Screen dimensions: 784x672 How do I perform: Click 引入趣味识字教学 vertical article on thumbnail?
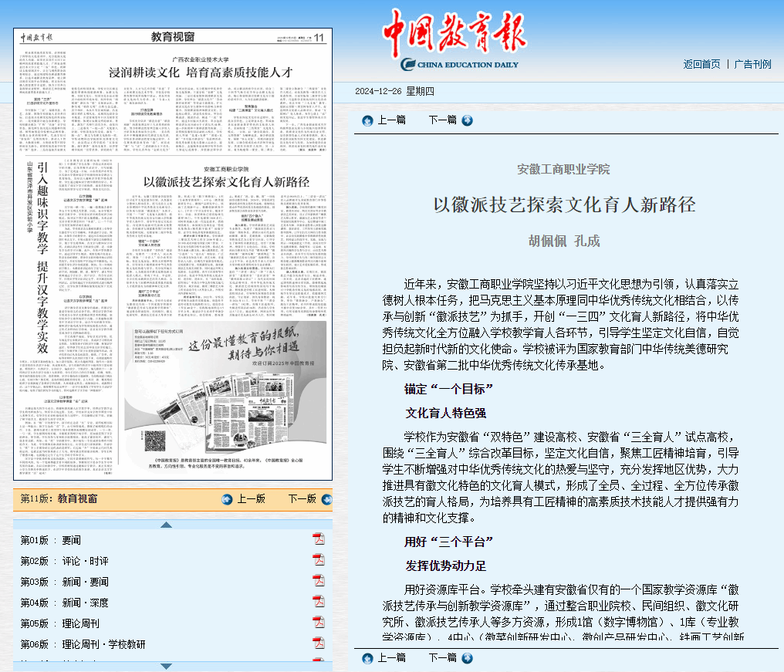pos(42,258)
